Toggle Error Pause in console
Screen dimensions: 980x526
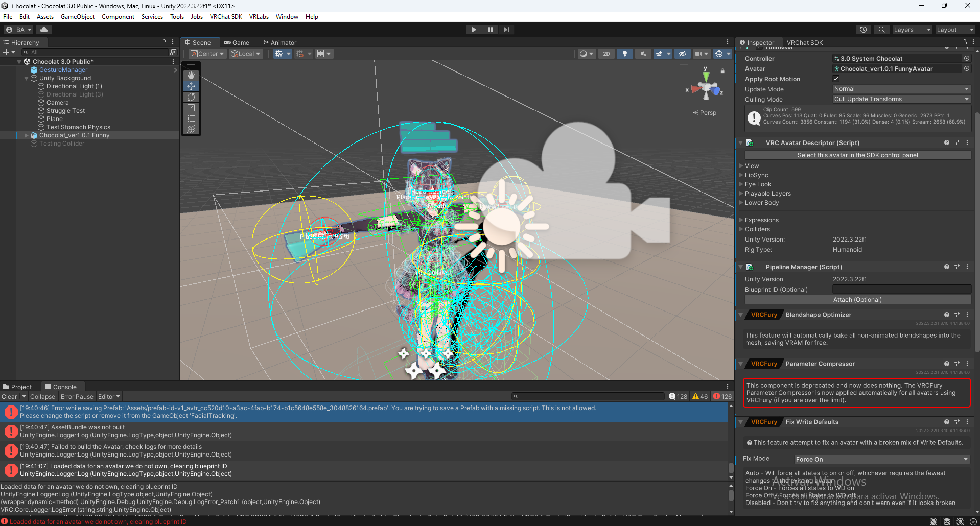[77, 397]
